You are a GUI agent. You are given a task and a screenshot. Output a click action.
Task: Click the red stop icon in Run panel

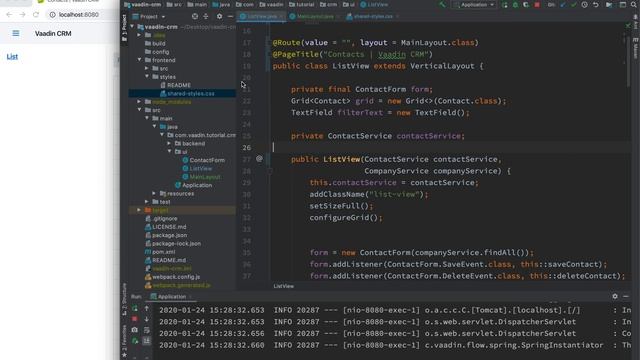[134, 319]
